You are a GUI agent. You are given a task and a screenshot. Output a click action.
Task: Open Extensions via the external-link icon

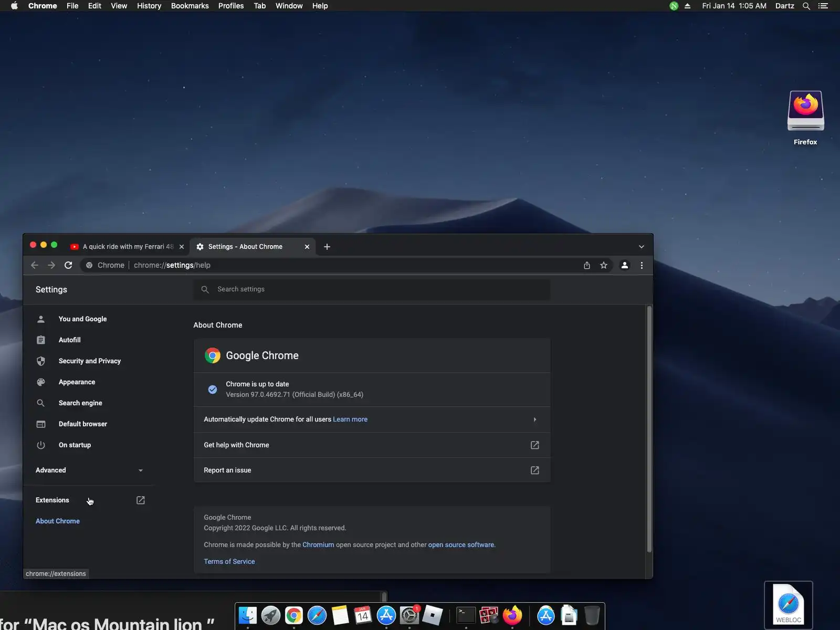141,500
